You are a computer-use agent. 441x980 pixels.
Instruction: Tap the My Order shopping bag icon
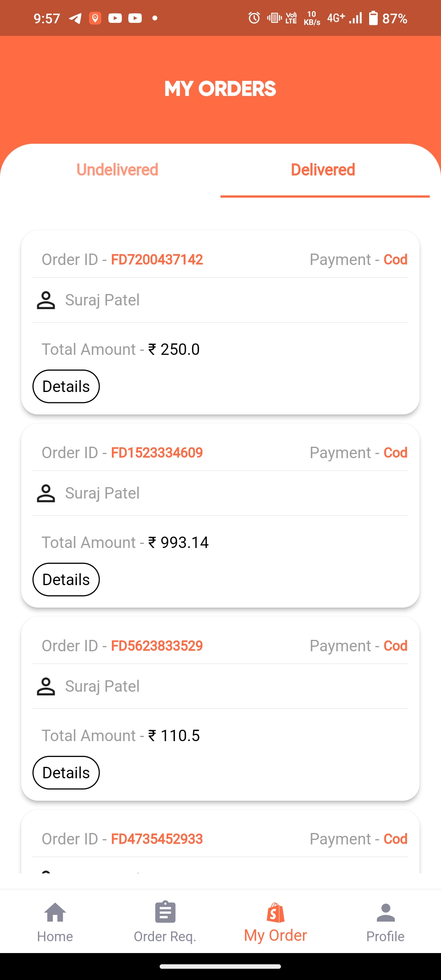[x=276, y=913]
